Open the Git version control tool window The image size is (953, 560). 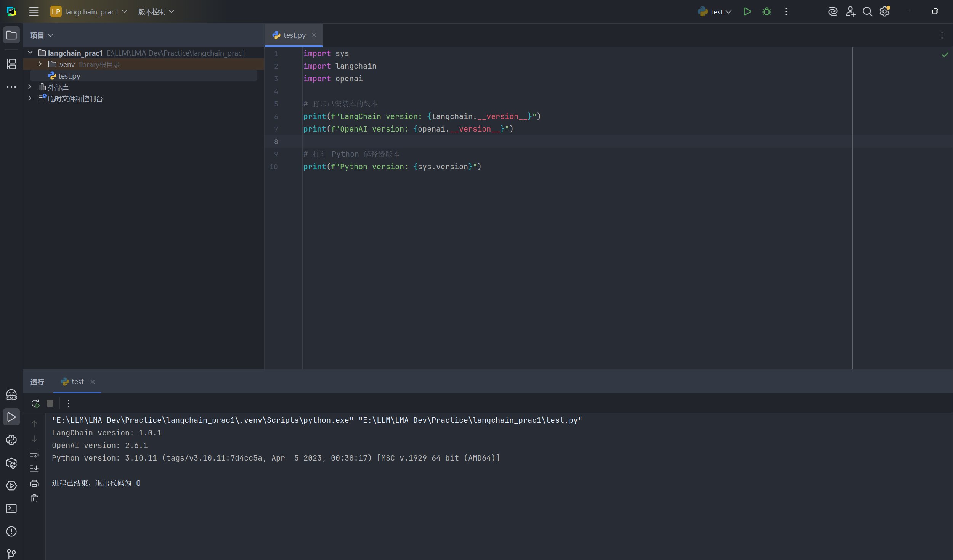(x=11, y=554)
